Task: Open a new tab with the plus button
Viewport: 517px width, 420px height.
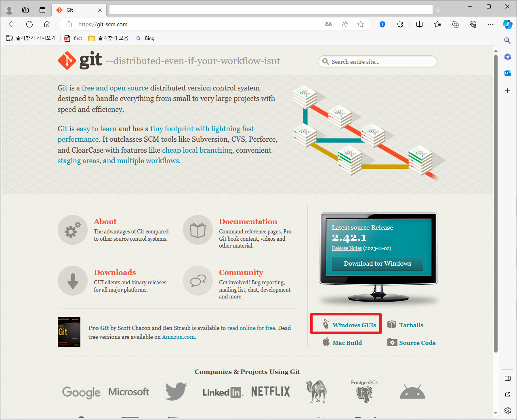Action: pos(438,10)
